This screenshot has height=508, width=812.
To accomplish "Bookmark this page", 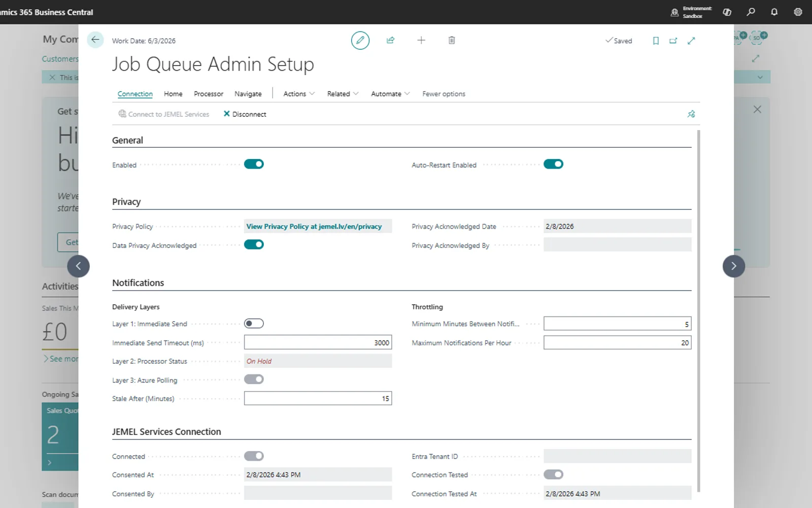I will (656, 41).
